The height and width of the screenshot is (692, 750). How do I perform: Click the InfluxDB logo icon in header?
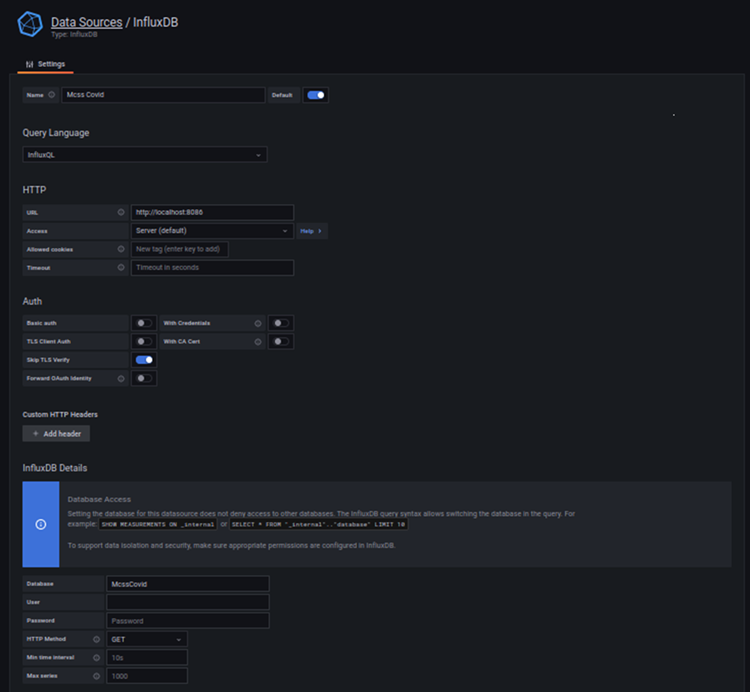[30, 24]
